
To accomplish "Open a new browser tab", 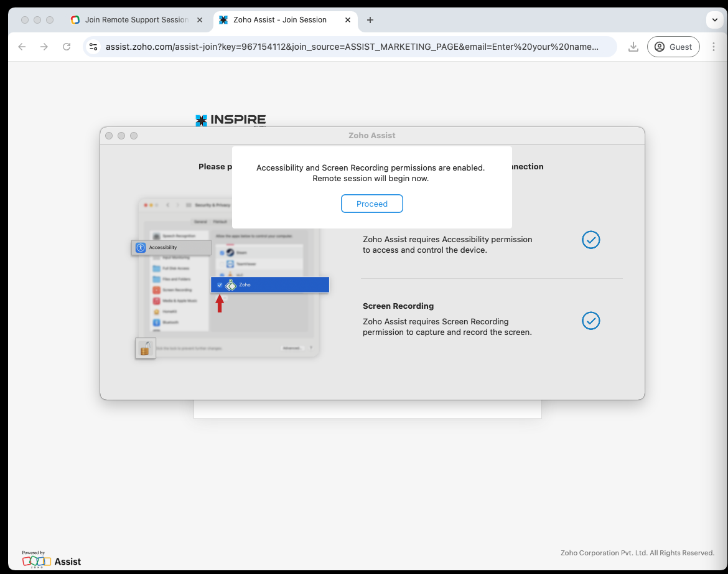I will 370,20.
